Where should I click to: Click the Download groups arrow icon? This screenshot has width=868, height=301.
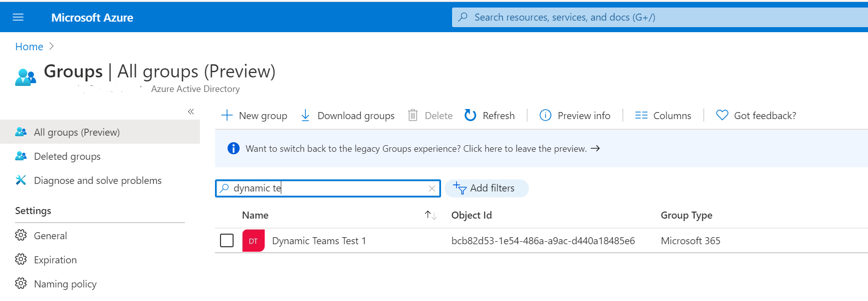click(305, 116)
